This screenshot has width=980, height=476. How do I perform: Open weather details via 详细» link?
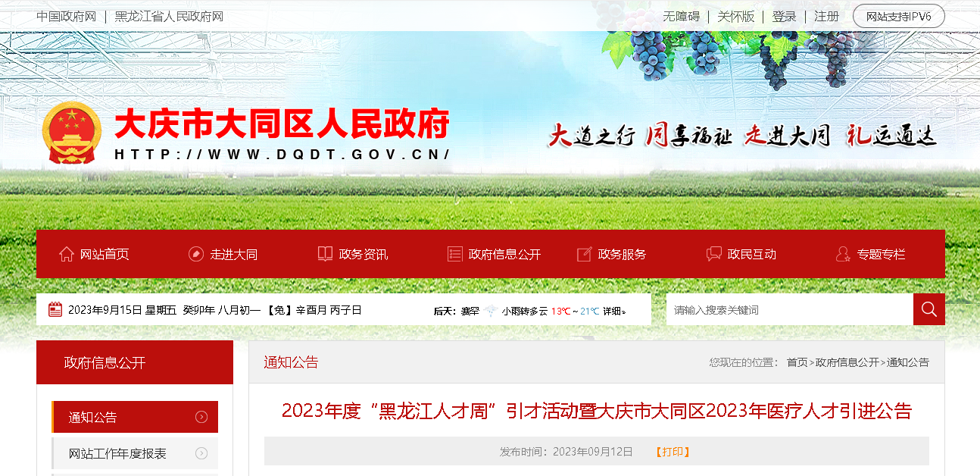point(614,311)
